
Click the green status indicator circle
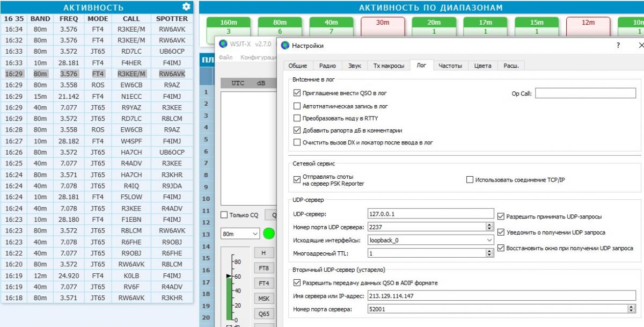coord(269,234)
